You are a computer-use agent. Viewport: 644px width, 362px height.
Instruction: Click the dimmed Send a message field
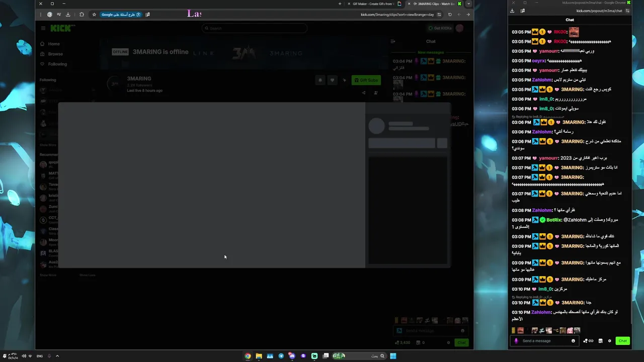tap(430, 330)
